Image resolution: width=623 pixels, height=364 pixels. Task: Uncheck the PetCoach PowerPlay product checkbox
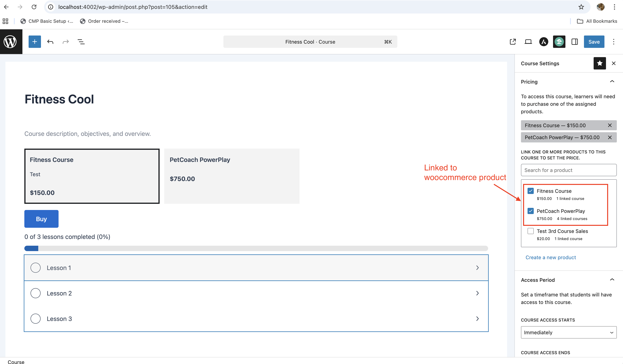531,211
